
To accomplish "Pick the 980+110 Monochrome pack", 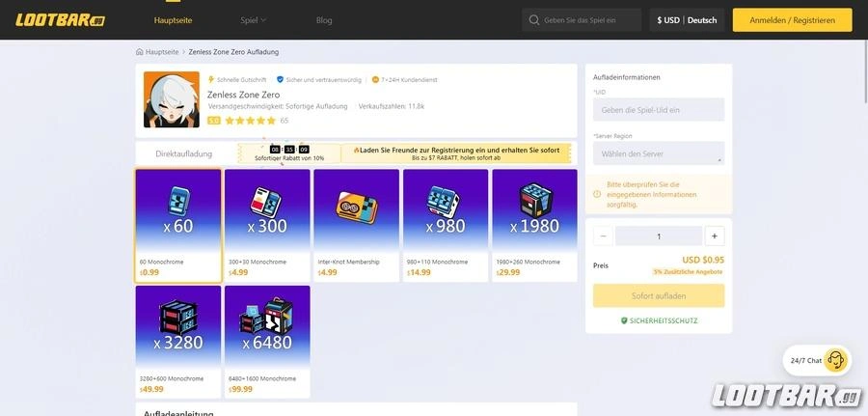I will (446, 226).
